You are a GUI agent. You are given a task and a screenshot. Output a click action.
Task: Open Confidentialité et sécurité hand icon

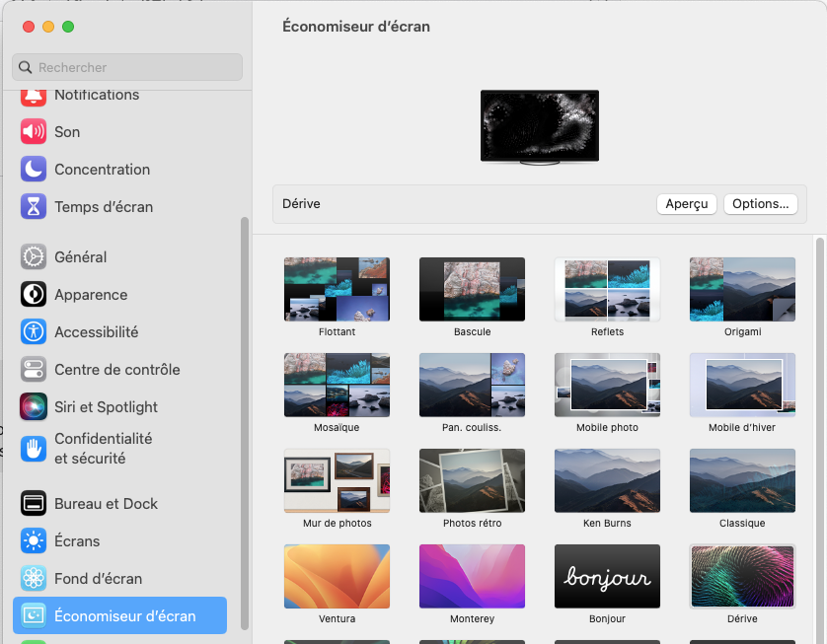coord(34,449)
